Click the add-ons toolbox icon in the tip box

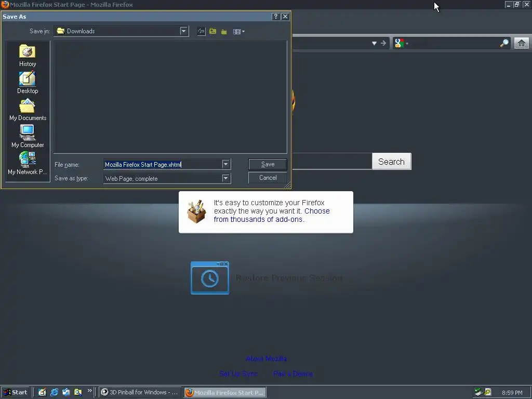[x=196, y=212]
